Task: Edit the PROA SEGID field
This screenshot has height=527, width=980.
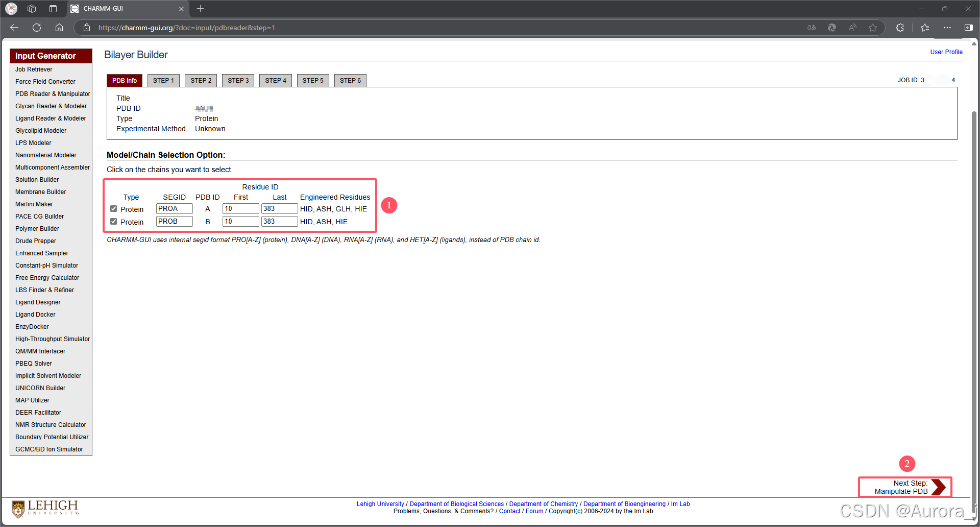Action: 175,208
